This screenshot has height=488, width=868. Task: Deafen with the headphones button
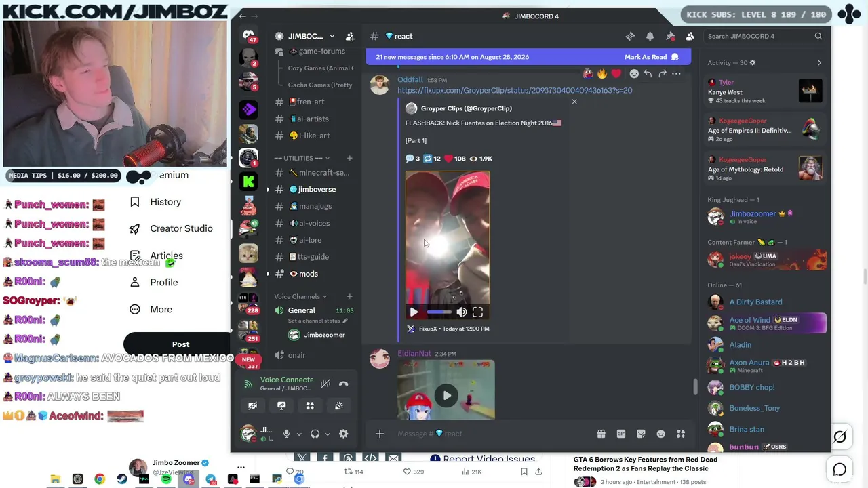(315, 434)
